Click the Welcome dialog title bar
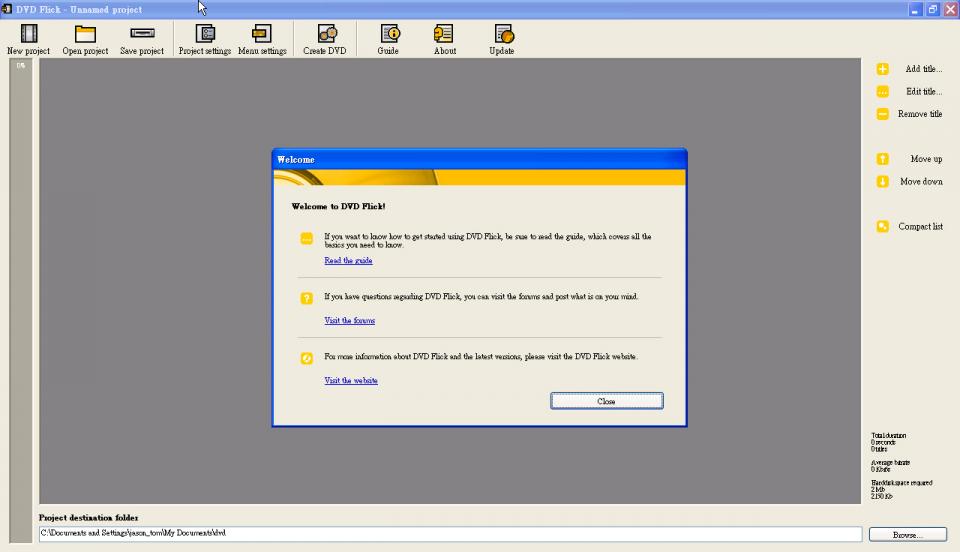 tap(479, 160)
